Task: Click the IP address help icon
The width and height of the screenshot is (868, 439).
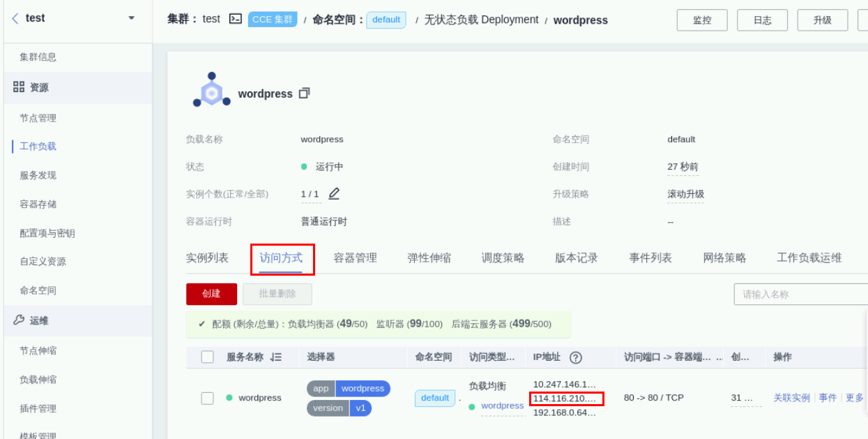Action: (575, 357)
